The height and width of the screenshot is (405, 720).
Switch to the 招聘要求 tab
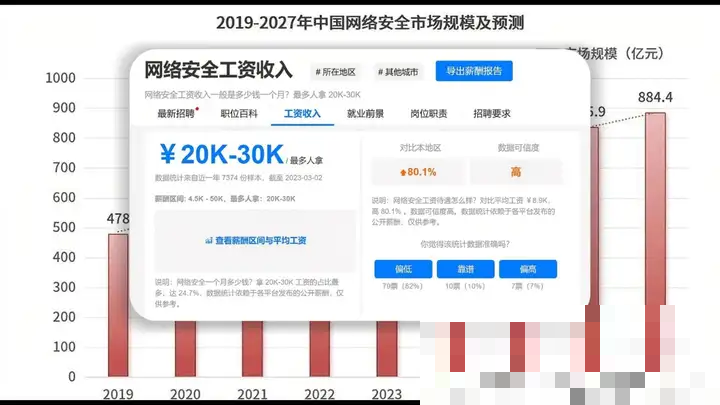click(x=492, y=113)
